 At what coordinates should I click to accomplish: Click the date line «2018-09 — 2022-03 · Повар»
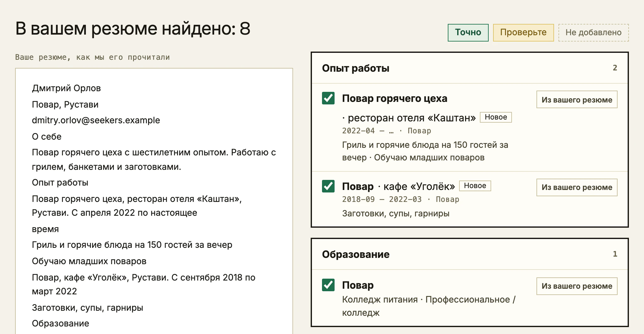pyautogui.click(x=401, y=199)
